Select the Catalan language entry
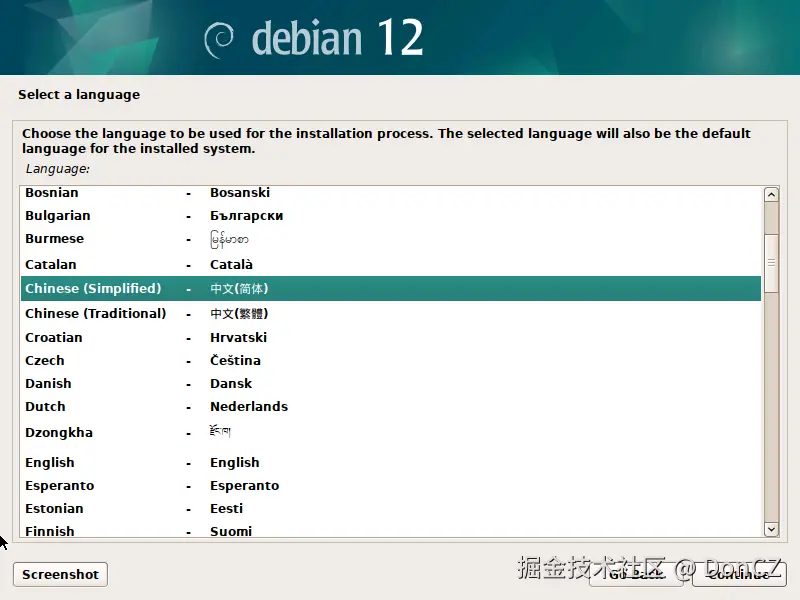 391,264
